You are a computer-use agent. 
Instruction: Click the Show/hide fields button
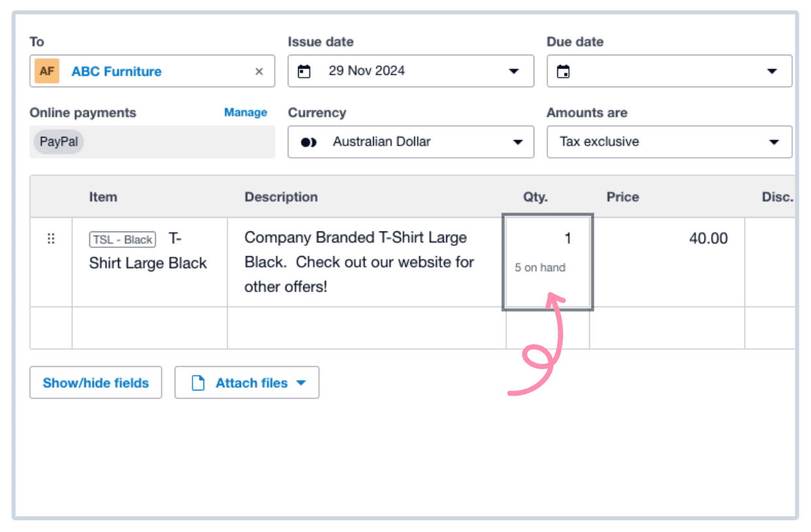(x=96, y=383)
